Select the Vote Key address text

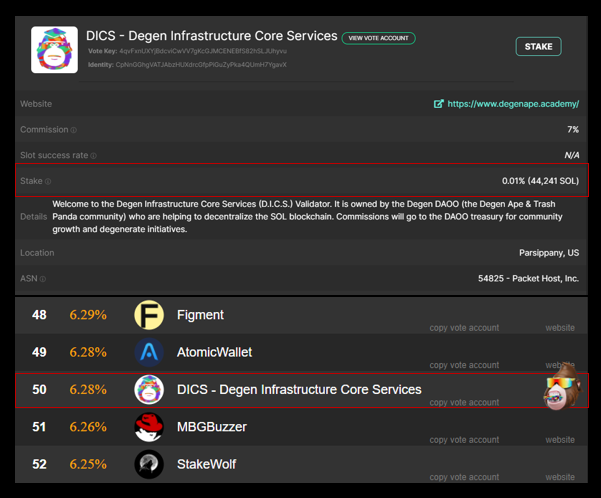(x=203, y=51)
